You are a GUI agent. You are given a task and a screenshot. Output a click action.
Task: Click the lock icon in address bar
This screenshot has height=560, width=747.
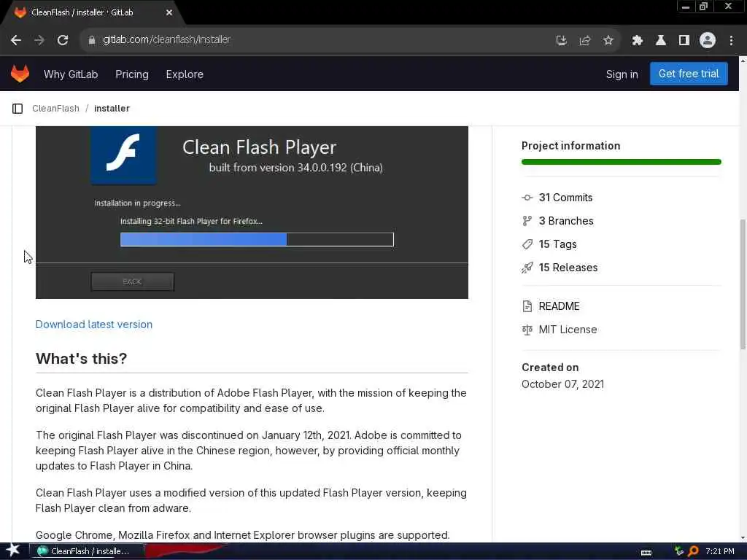tap(92, 40)
